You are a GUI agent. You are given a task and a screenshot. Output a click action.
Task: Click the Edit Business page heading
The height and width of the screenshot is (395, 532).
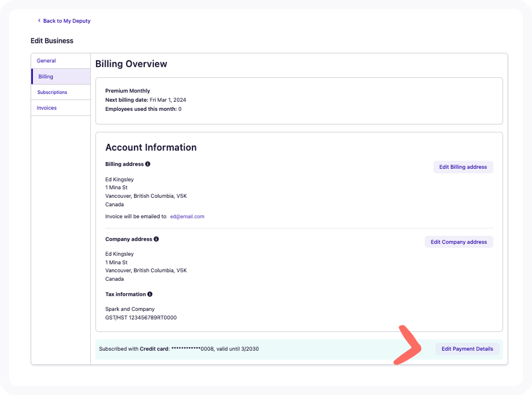pos(52,41)
